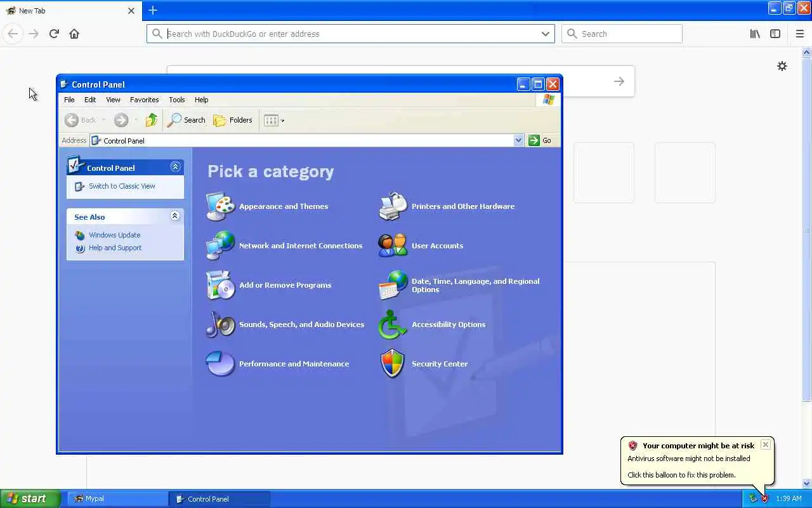Viewport: 812px width, 508px height.
Task: Click the browser Search box
Action: [x=622, y=34]
